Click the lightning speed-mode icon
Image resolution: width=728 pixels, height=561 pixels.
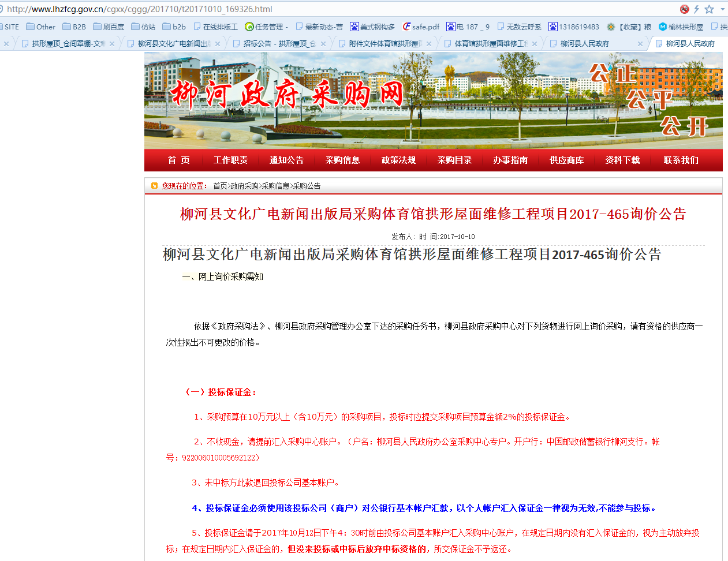point(697,9)
